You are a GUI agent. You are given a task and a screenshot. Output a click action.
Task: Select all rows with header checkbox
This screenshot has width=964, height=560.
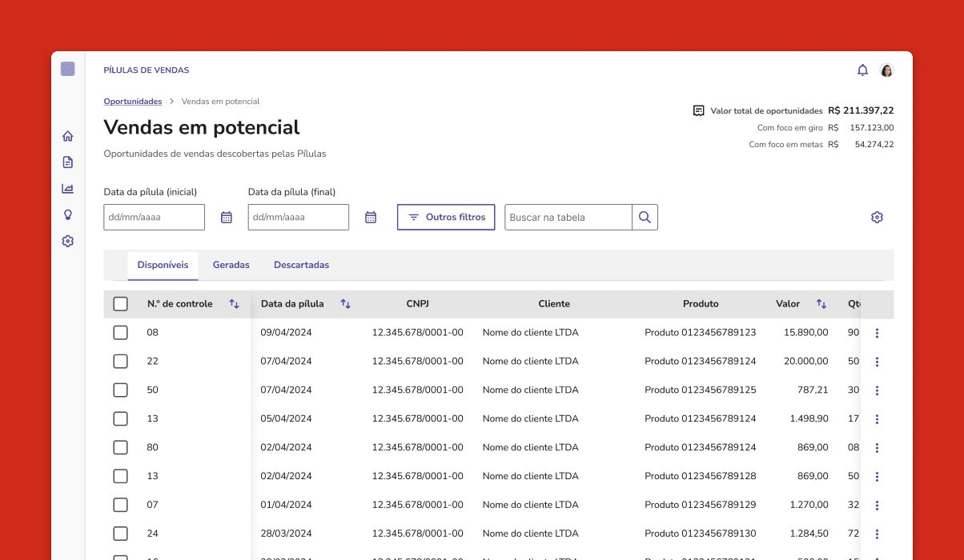pos(120,304)
